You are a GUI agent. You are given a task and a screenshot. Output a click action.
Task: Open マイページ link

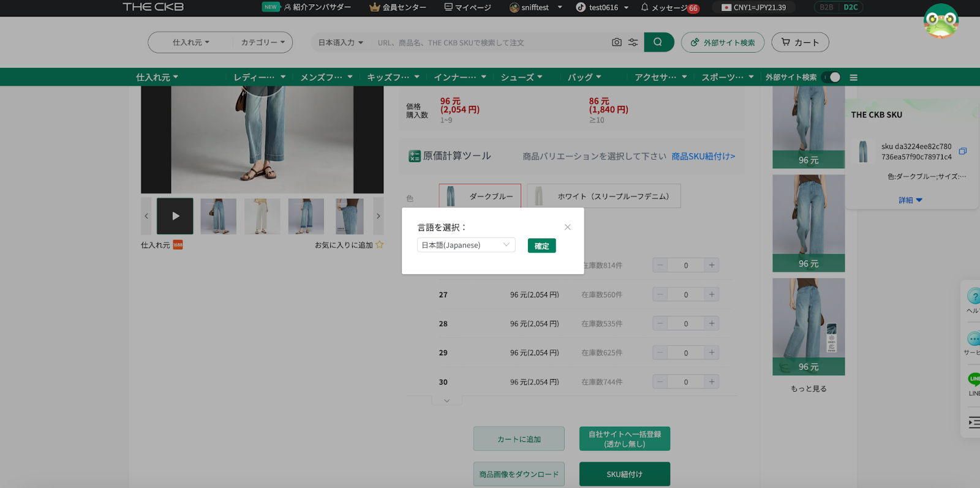click(x=468, y=7)
